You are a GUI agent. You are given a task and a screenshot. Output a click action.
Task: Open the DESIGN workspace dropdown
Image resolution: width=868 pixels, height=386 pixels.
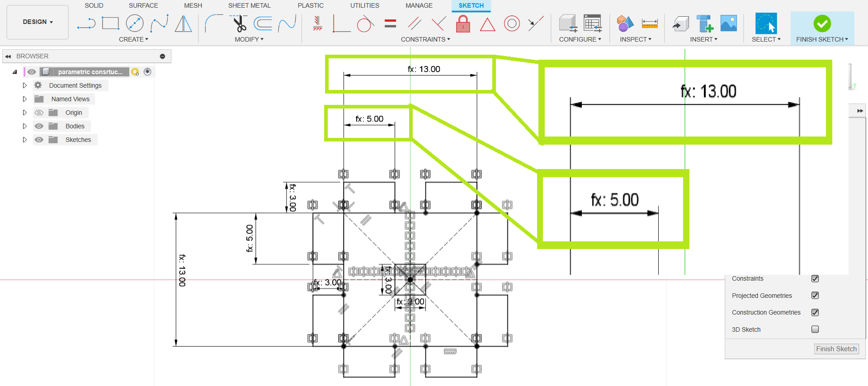pos(38,22)
